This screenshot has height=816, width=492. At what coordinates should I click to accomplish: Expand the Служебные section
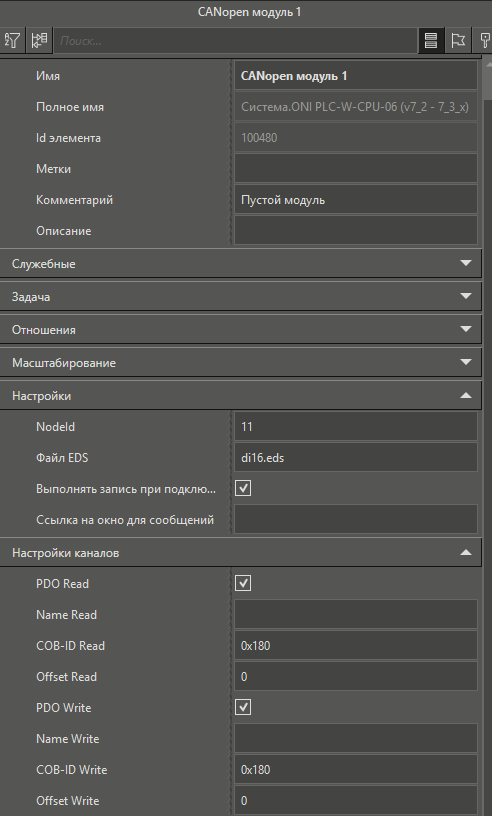pos(241,263)
